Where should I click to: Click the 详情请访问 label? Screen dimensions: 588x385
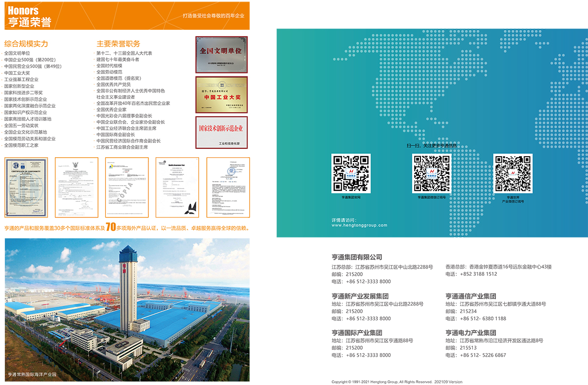pyautogui.click(x=344, y=220)
